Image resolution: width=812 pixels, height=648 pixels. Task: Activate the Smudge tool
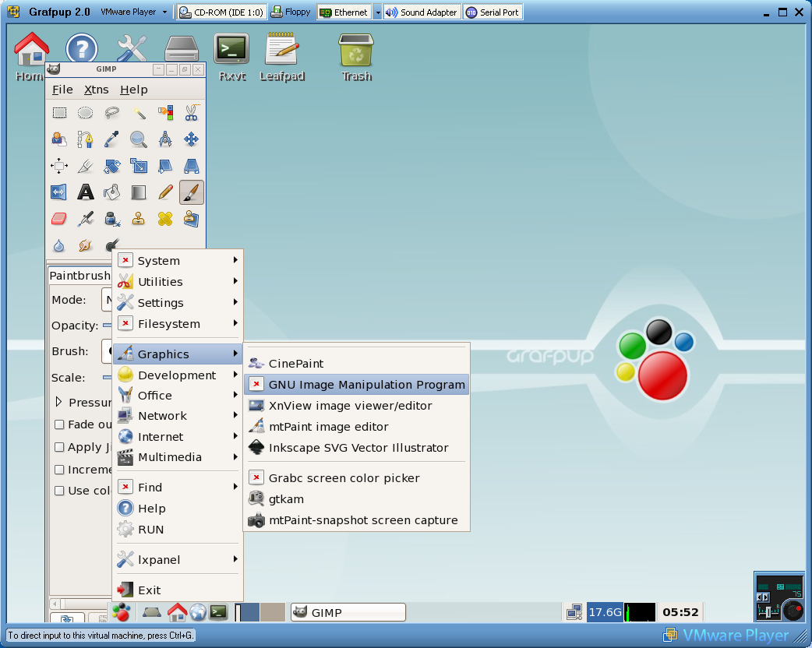(x=86, y=245)
